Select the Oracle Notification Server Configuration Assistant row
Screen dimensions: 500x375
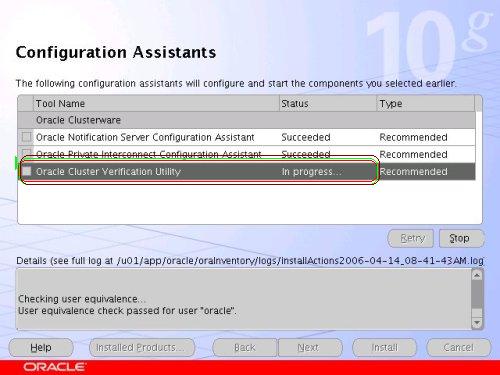(x=247, y=137)
